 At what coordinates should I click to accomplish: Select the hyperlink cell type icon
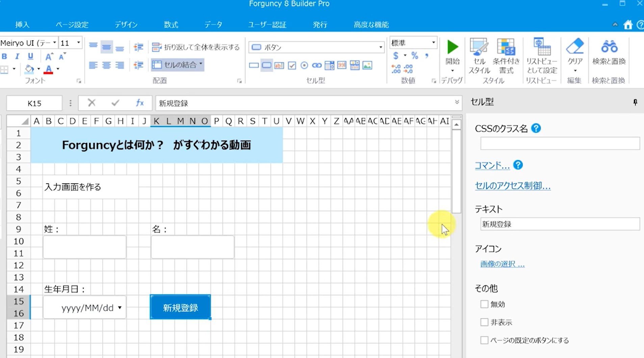[317, 65]
